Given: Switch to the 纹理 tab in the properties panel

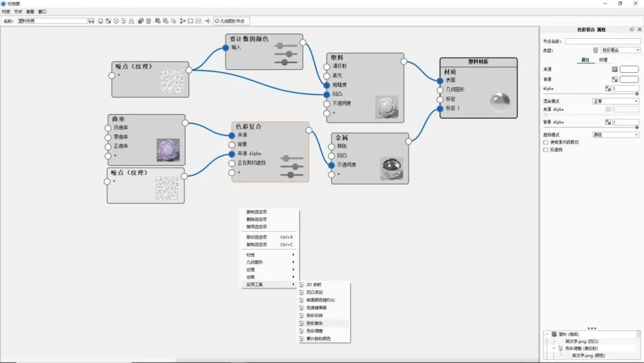Looking at the screenshot, I should coord(602,59).
